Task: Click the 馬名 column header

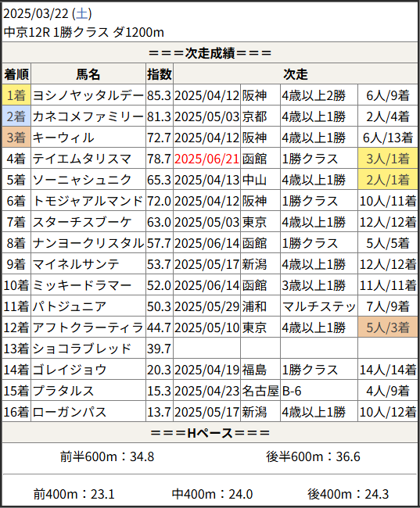Action: tap(88, 74)
